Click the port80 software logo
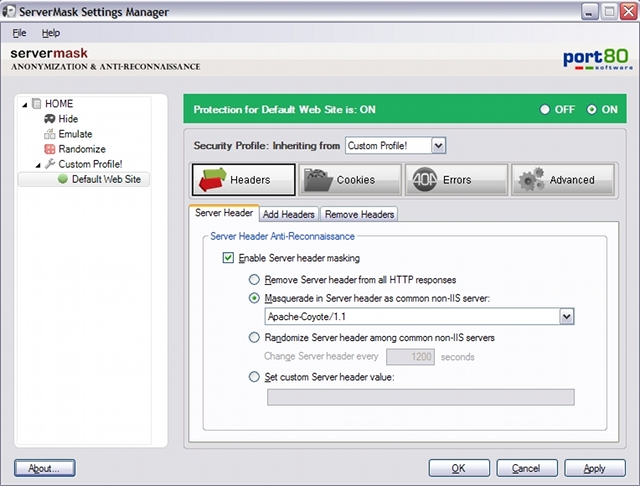Screen dimensions: 640x486 598,59
